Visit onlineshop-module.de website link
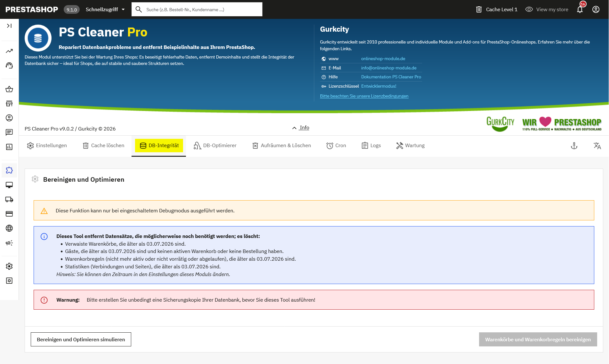This screenshot has height=364, width=609. (x=383, y=59)
